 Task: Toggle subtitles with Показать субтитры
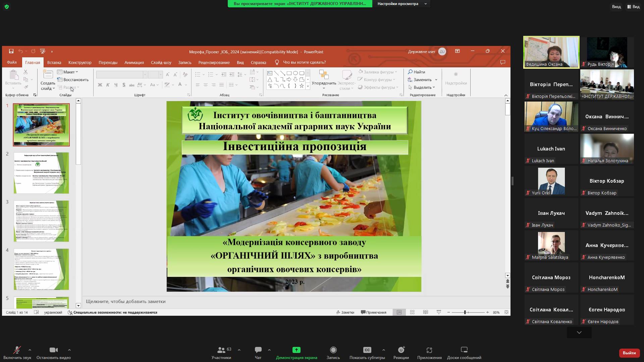[x=367, y=350]
